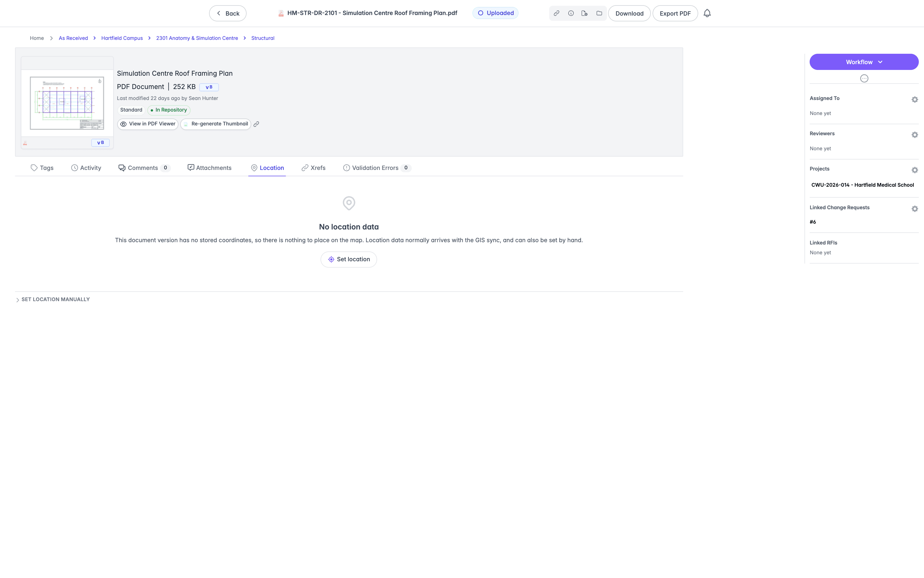
Task: Click the Last modified 22 days ago text
Action: click(x=167, y=98)
